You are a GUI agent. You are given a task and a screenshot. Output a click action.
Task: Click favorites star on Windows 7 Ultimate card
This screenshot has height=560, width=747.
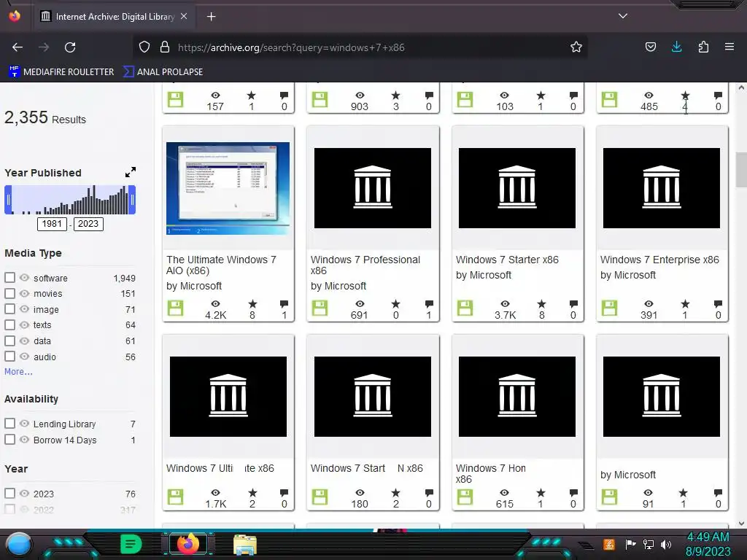click(252, 493)
